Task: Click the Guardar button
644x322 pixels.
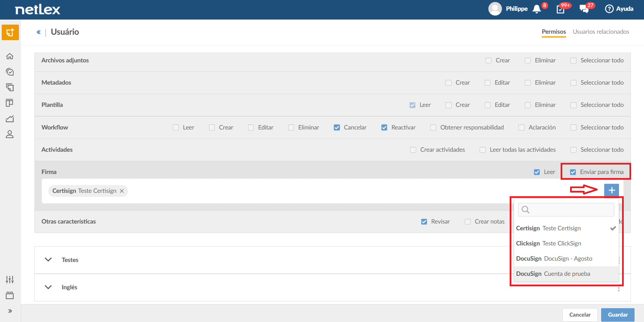Action: coord(618,315)
